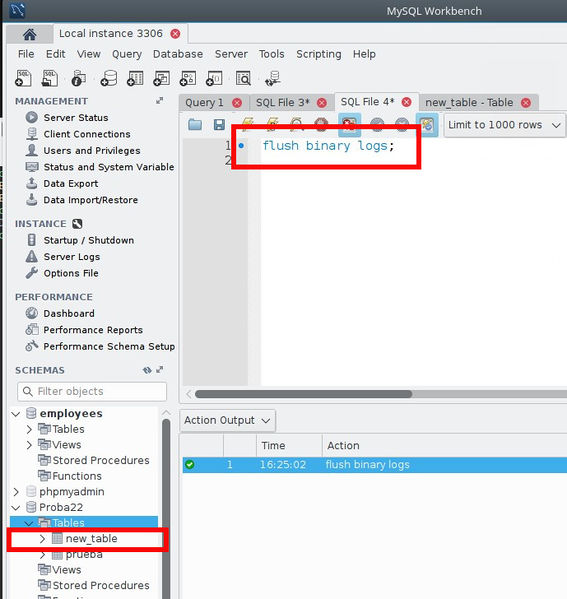
Task: Click the commit transaction editor icon
Action: coord(377,125)
